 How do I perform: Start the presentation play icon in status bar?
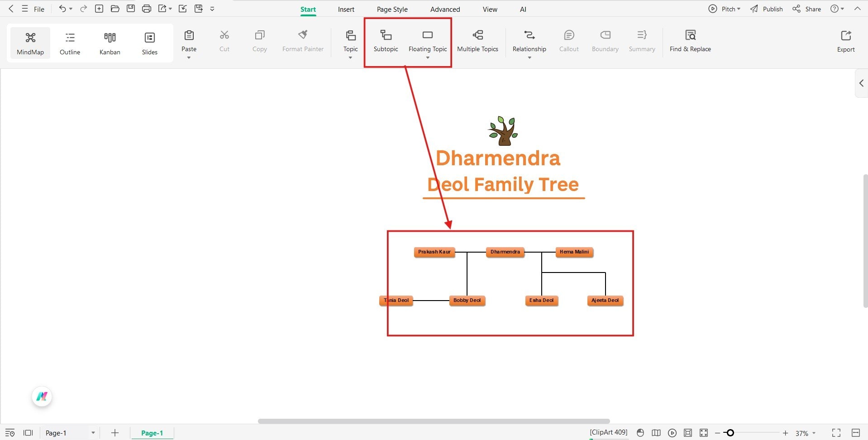coord(672,433)
